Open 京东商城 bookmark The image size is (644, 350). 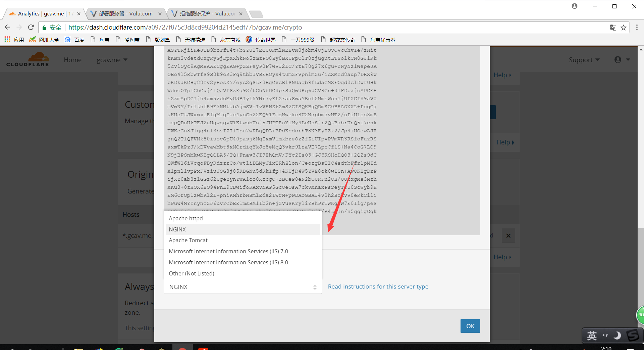coord(226,40)
